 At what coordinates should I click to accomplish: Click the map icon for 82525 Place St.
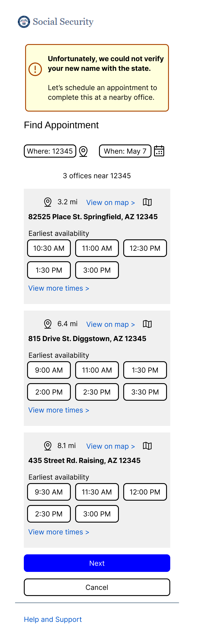point(147,202)
